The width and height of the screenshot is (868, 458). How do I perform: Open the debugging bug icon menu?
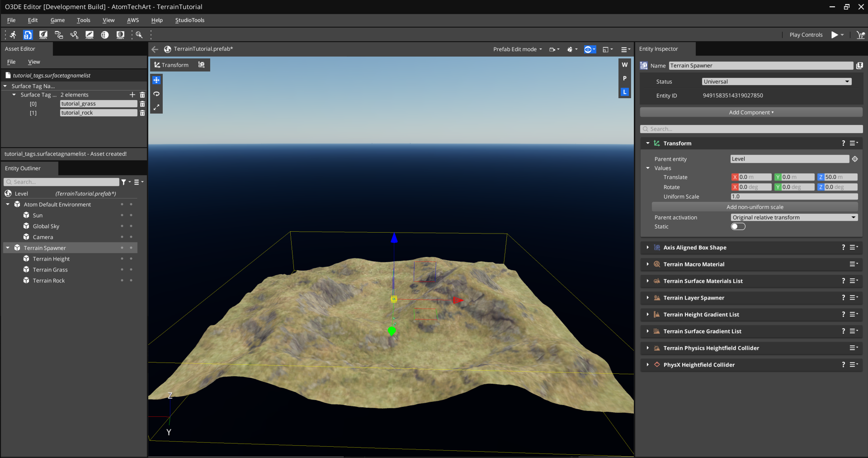click(570, 49)
